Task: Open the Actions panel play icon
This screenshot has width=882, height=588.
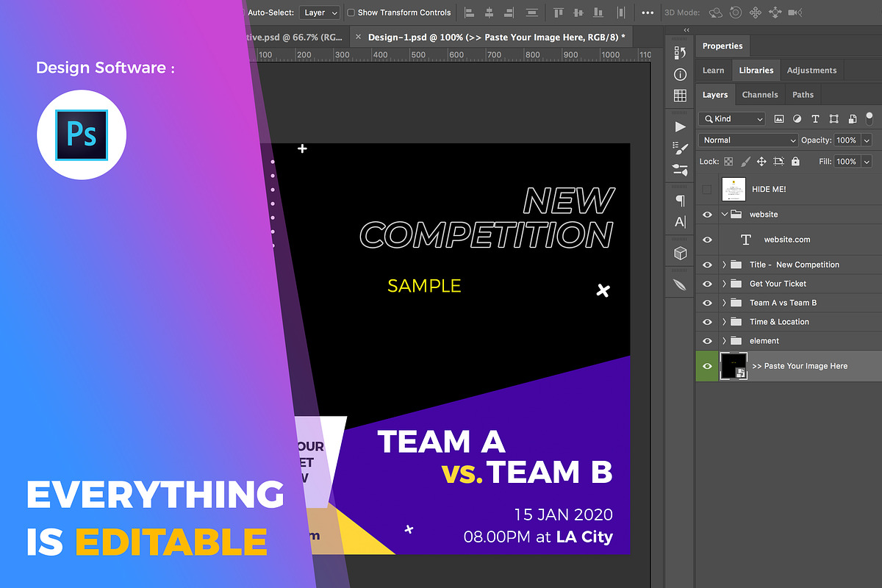Action: click(x=680, y=126)
